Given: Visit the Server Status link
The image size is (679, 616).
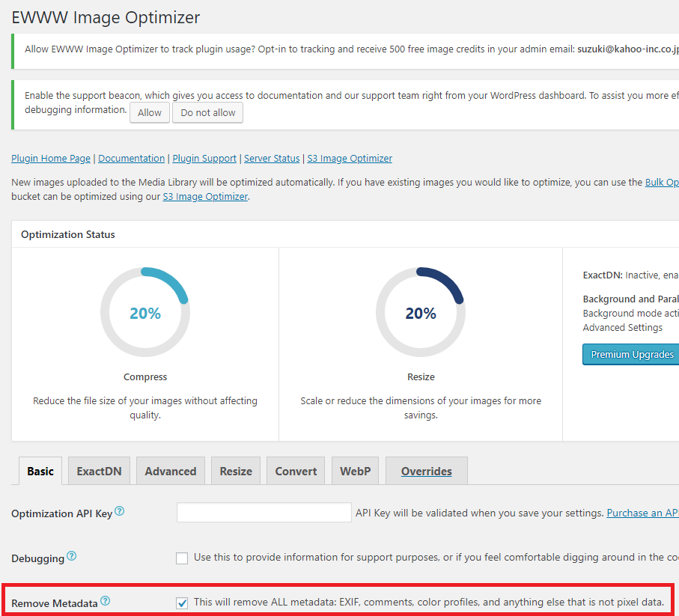Looking at the screenshot, I should click(272, 158).
